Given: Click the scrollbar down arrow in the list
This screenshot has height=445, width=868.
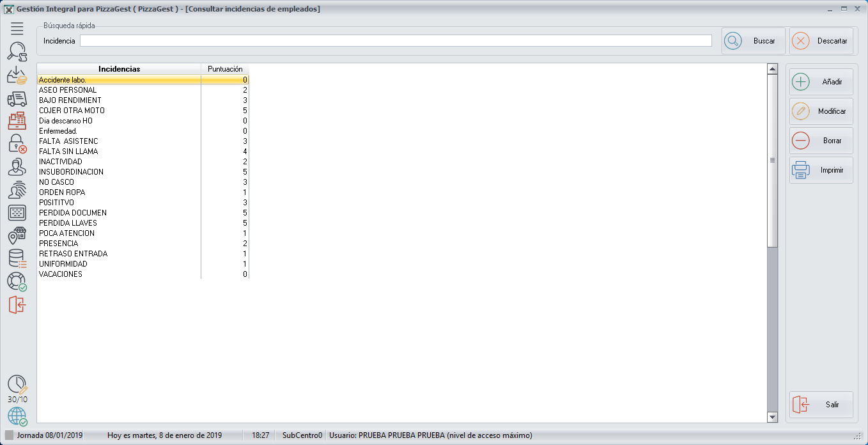Looking at the screenshot, I should (x=772, y=417).
